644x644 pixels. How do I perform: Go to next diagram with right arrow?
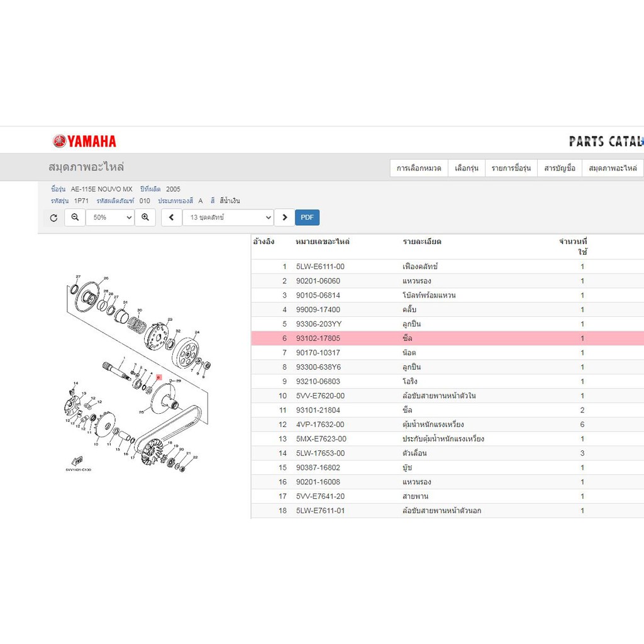point(285,217)
